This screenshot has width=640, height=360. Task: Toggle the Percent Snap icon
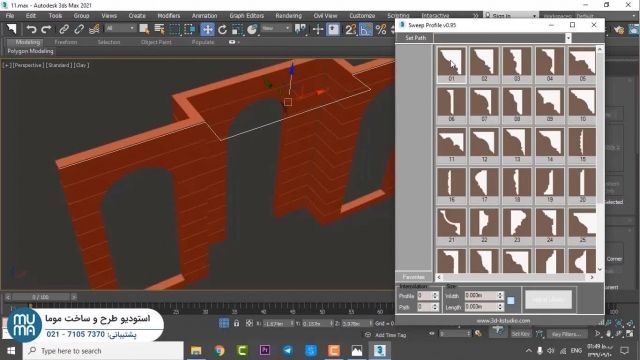coord(381,29)
